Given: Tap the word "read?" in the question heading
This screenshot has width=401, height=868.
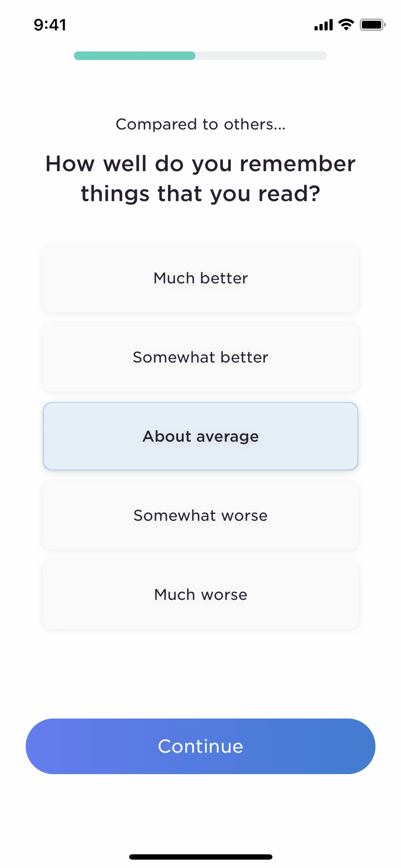Looking at the screenshot, I should pos(289,194).
